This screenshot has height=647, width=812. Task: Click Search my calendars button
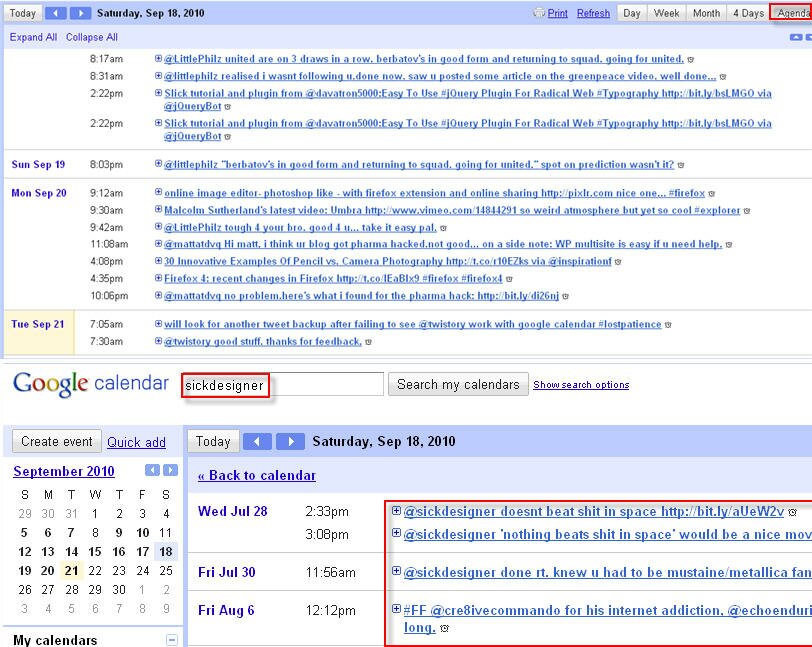(458, 384)
